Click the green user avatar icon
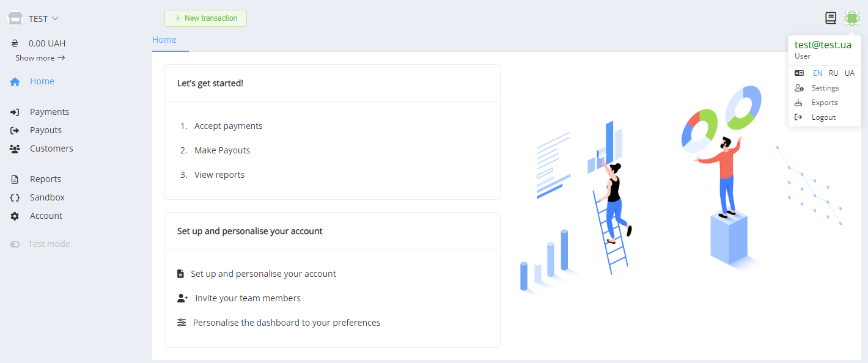The width and height of the screenshot is (868, 363). [x=851, y=18]
